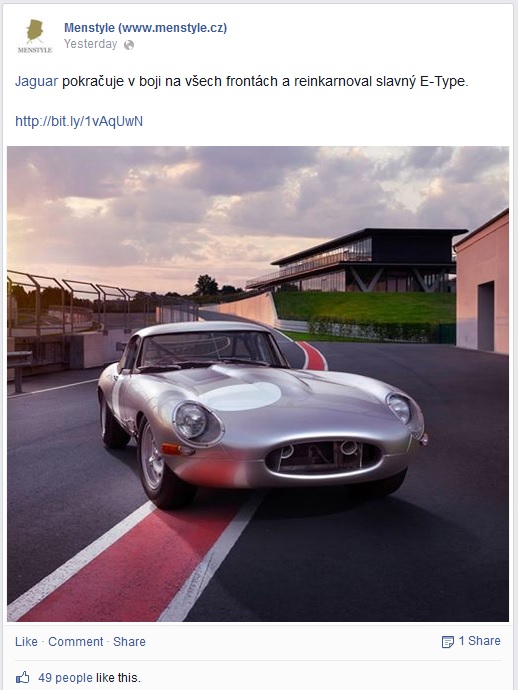Click the globe public audience icon
This screenshot has height=690, width=518.
[129, 45]
